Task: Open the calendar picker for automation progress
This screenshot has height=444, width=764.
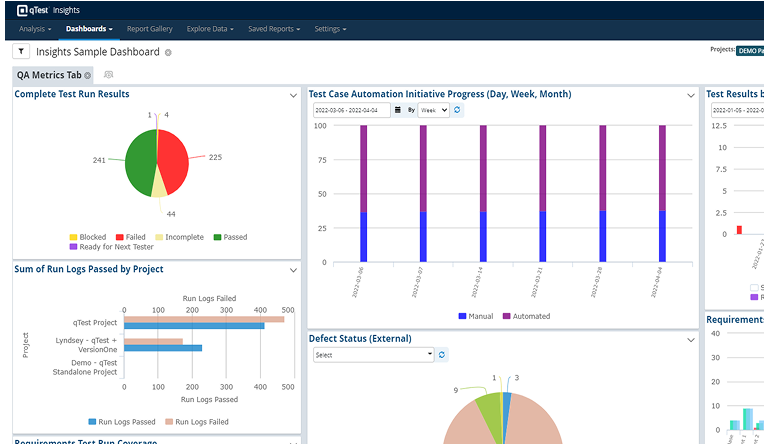Action: [398, 110]
